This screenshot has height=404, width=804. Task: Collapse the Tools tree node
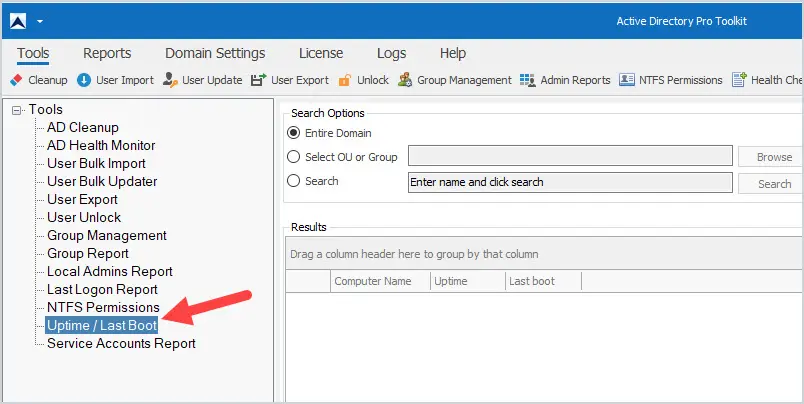click(x=17, y=110)
